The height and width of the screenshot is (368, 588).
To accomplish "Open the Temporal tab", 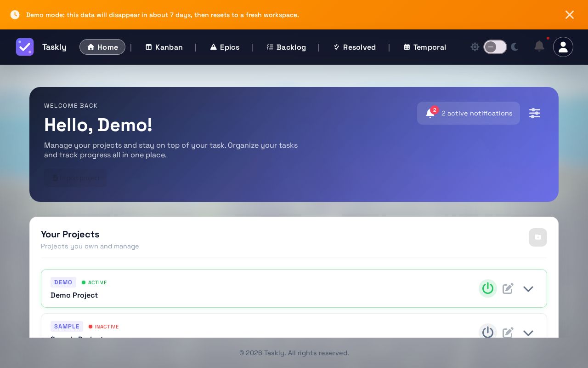I will coord(425,47).
